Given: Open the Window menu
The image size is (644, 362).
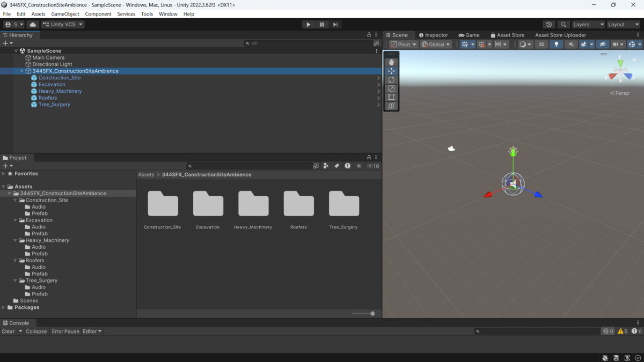Looking at the screenshot, I should point(168,14).
